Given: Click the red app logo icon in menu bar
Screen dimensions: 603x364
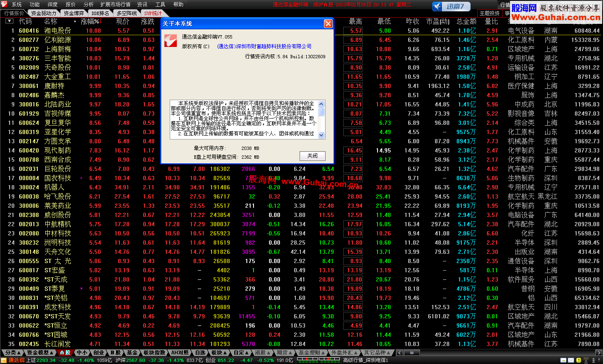Looking at the screenshot, I should (x=4, y=4).
